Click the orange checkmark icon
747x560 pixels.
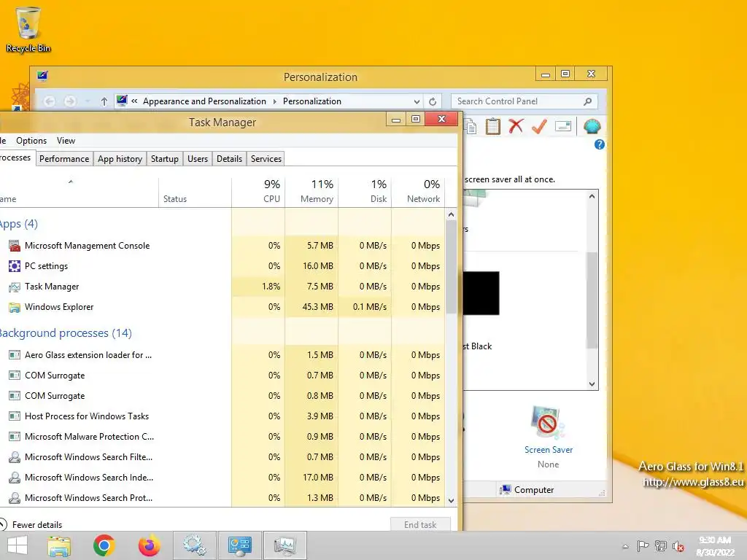pyautogui.click(x=539, y=126)
